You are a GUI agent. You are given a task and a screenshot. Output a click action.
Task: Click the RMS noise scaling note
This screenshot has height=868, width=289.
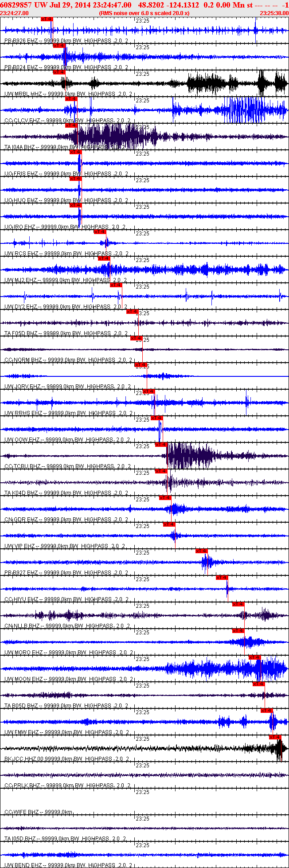[144, 13]
